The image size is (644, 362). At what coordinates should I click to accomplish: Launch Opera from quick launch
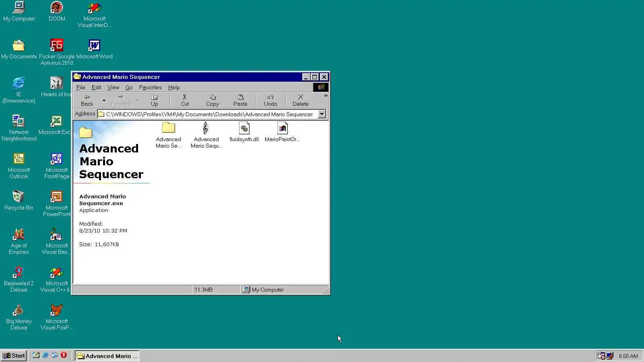click(x=64, y=355)
